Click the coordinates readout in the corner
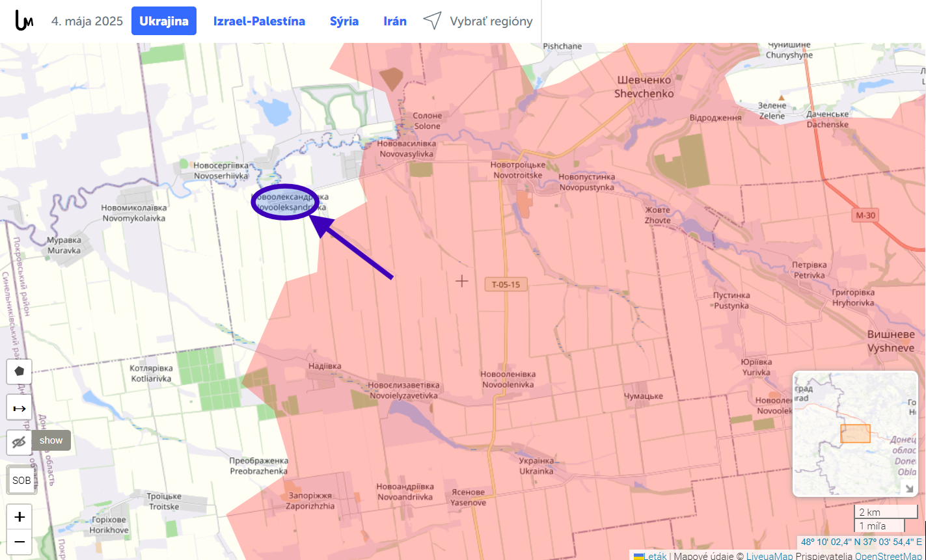The height and width of the screenshot is (560, 926). [861, 541]
